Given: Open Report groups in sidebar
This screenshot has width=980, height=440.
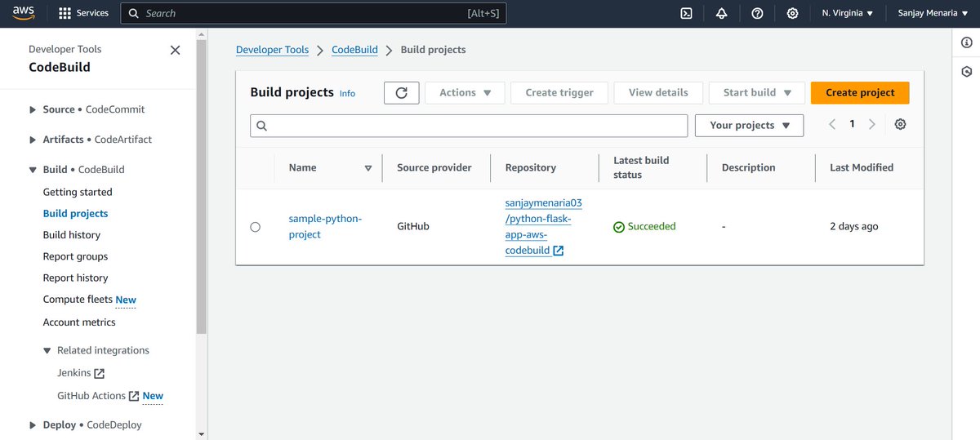Looking at the screenshot, I should 75,256.
